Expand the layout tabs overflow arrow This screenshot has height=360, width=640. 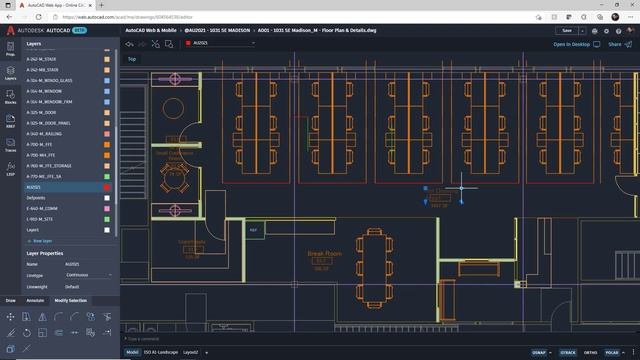(207, 353)
